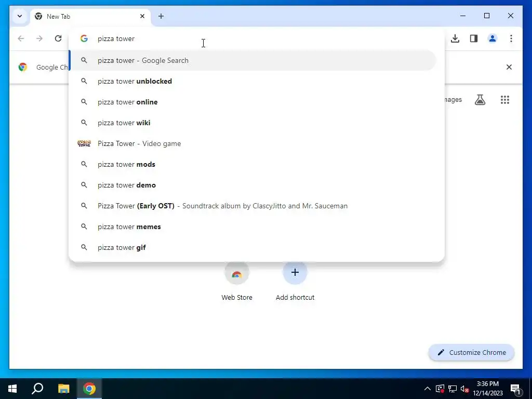The height and width of the screenshot is (399, 532).
Task: Open the Google apps grid
Action: (505, 100)
